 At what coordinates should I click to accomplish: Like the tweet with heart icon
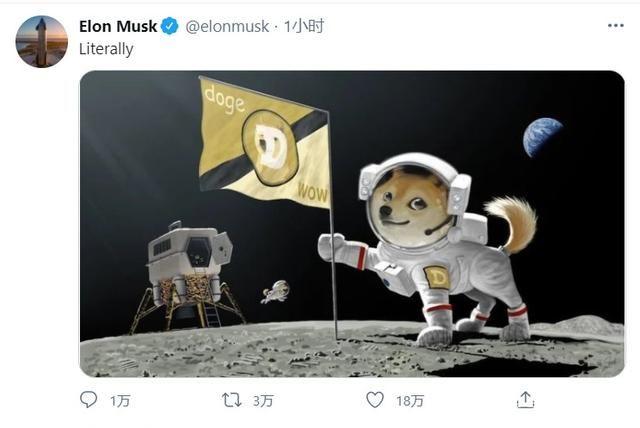(375, 400)
